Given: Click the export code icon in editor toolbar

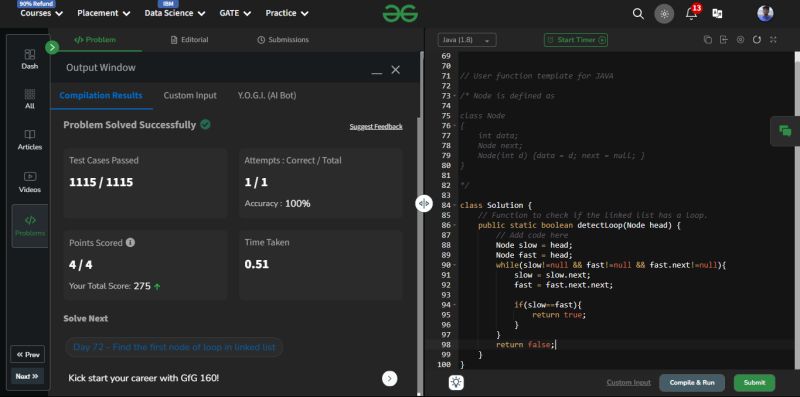Looking at the screenshot, I should [723, 39].
